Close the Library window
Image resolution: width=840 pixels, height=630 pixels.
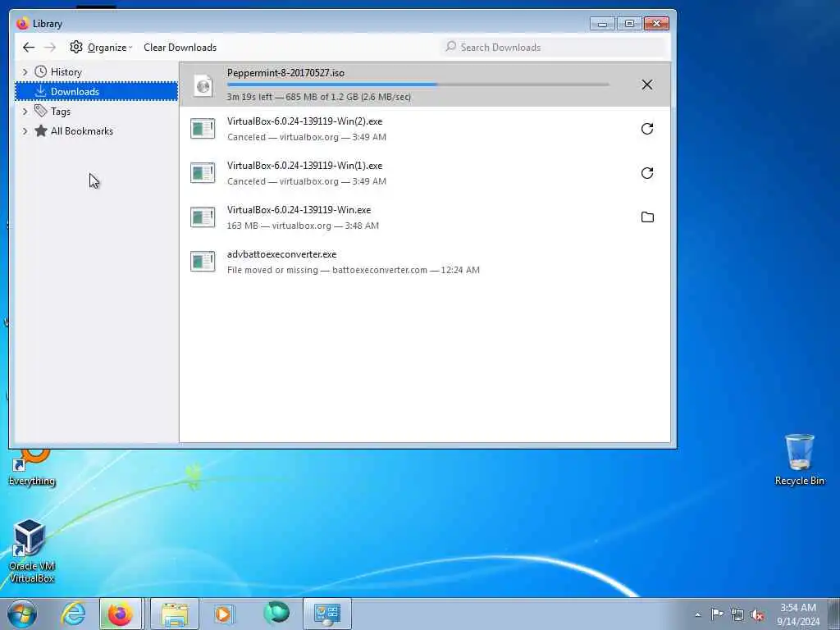point(656,24)
